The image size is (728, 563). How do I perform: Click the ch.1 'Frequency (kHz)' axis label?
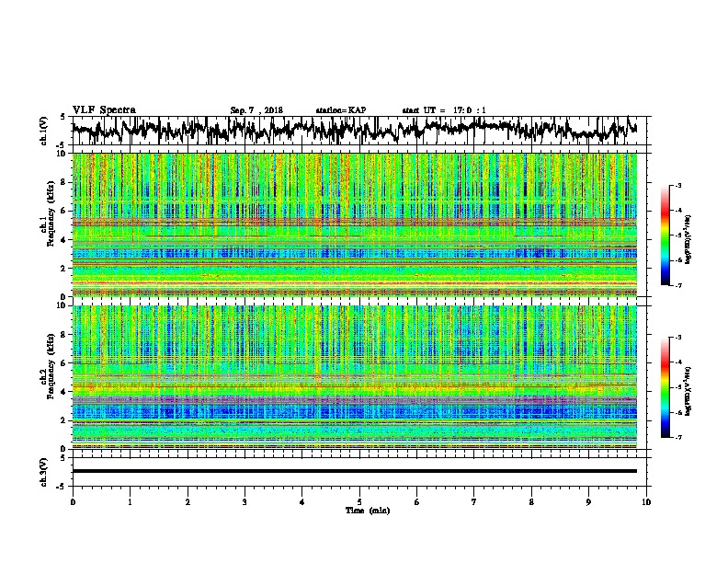tap(51, 213)
